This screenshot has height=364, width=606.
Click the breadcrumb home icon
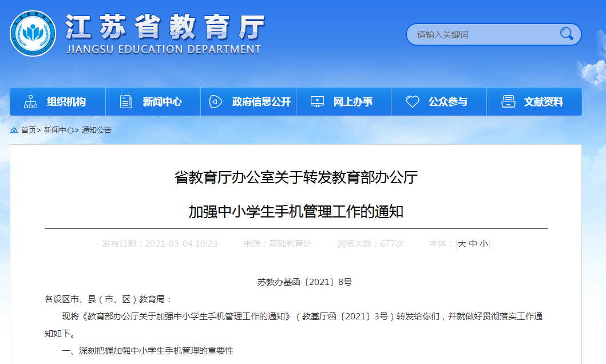[14, 130]
